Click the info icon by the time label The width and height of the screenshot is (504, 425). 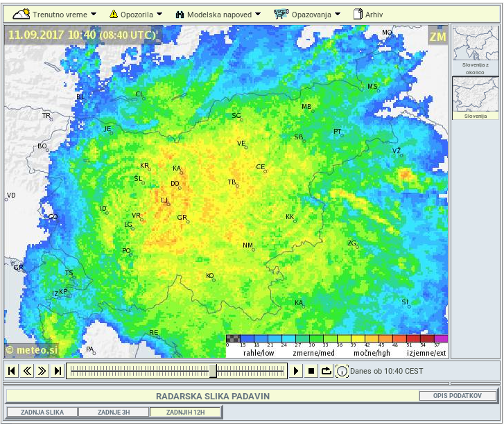pos(342,372)
